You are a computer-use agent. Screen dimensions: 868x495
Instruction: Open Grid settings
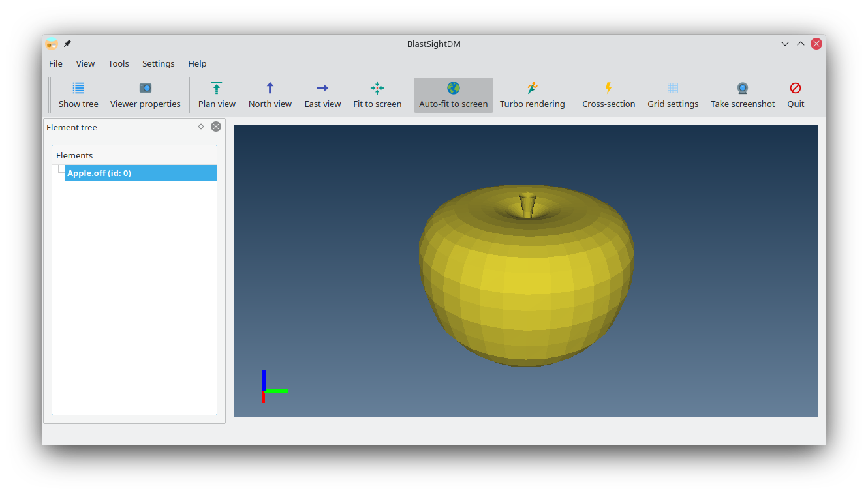673,89
